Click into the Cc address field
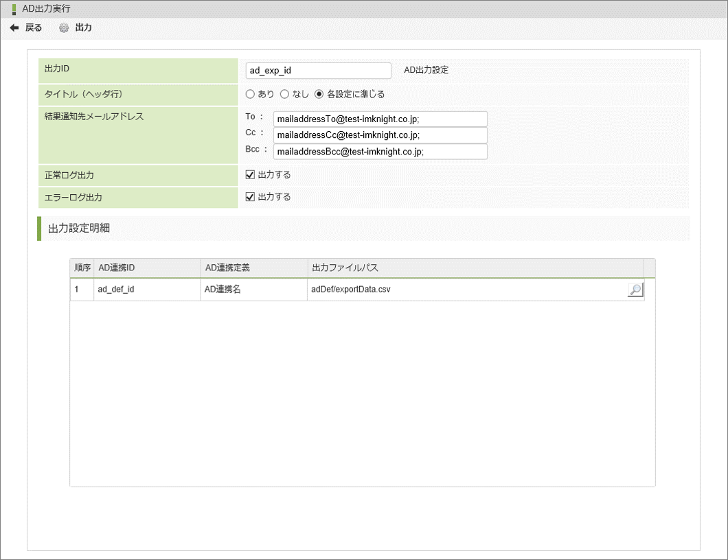This screenshot has height=560, width=728. pyautogui.click(x=380, y=135)
